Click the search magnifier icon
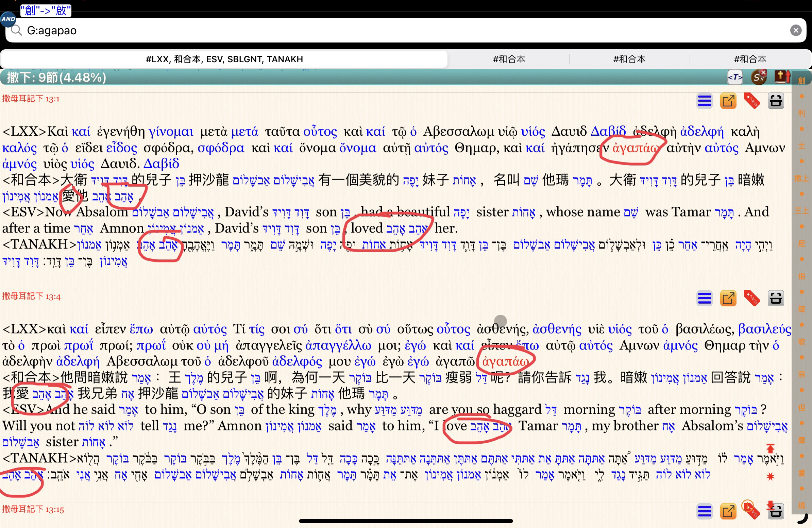812x528 pixels. point(16,30)
